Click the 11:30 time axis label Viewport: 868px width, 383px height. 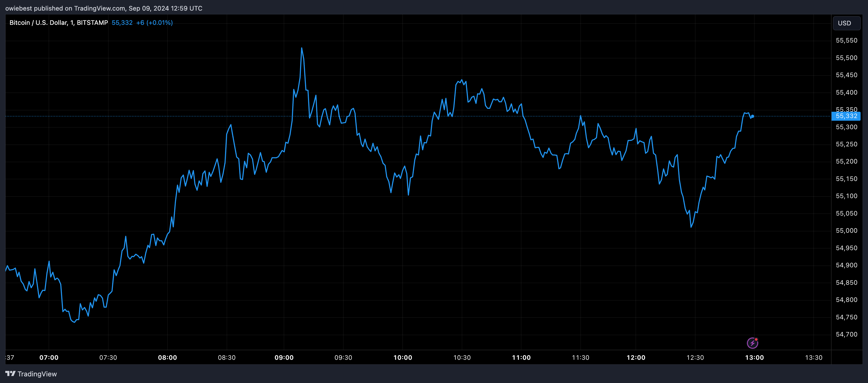[x=581, y=357]
